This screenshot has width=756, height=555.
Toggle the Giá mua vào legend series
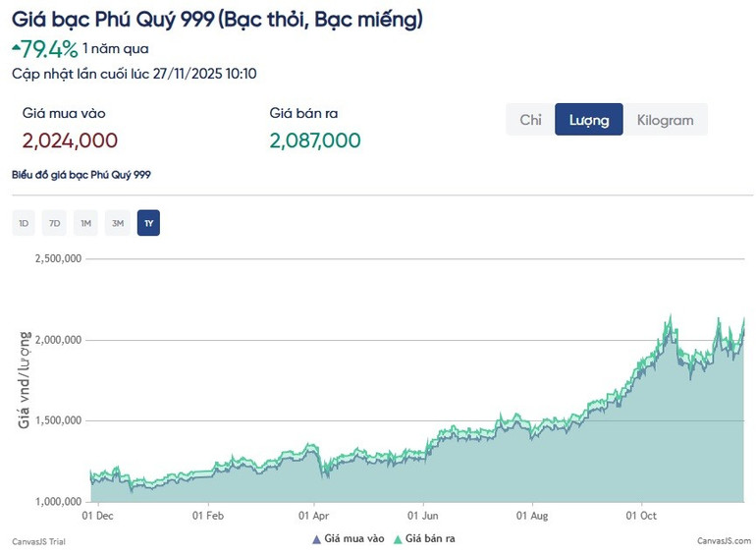[348, 538]
